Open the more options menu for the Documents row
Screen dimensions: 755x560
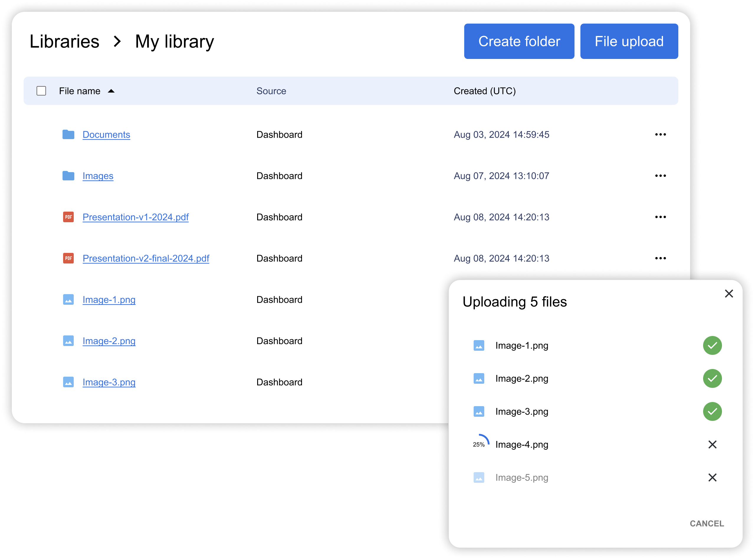point(660,135)
